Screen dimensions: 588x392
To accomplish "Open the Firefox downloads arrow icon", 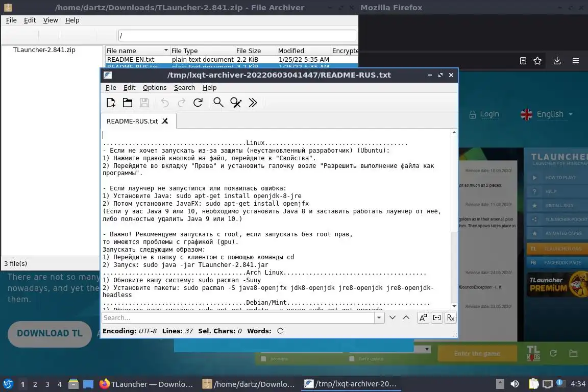I will click(x=557, y=61).
